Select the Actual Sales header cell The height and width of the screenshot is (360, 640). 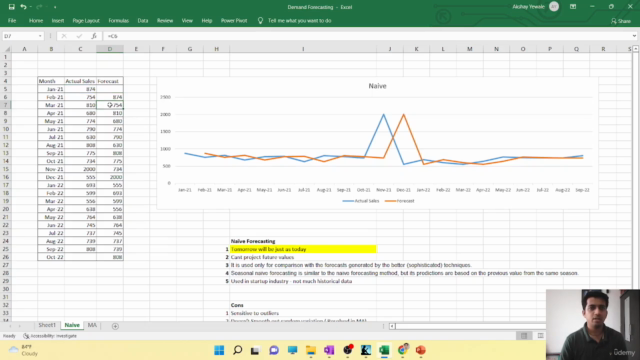click(x=80, y=81)
